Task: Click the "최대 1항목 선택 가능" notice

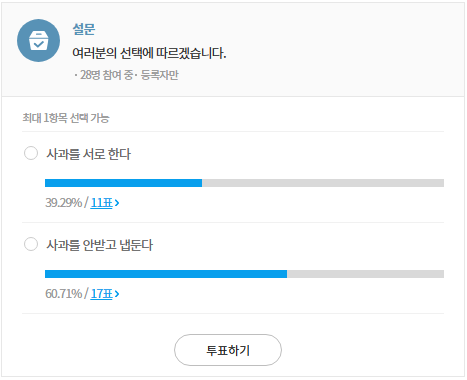Action: pos(66,118)
